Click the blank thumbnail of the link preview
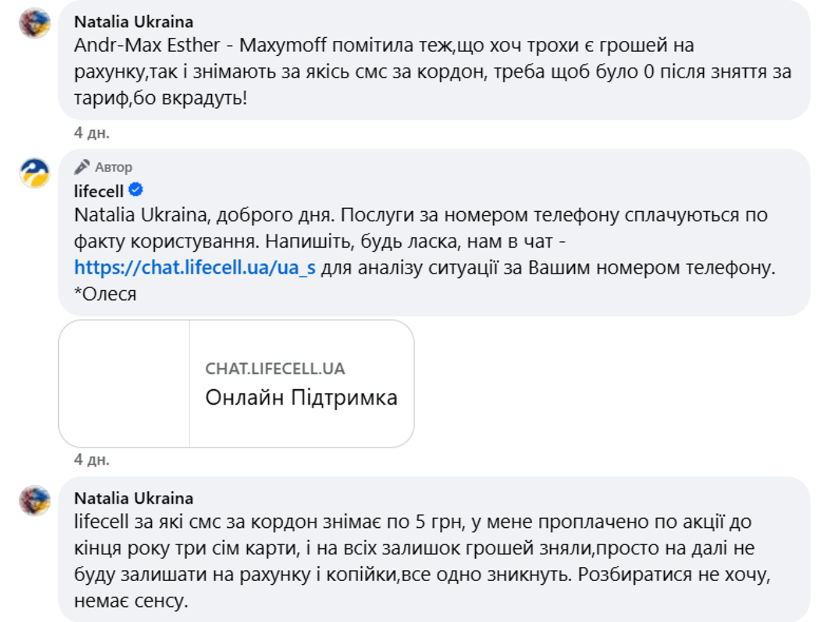The width and height of the screenshot is (840, 622). pyautogui.click(x=124, y=384)
